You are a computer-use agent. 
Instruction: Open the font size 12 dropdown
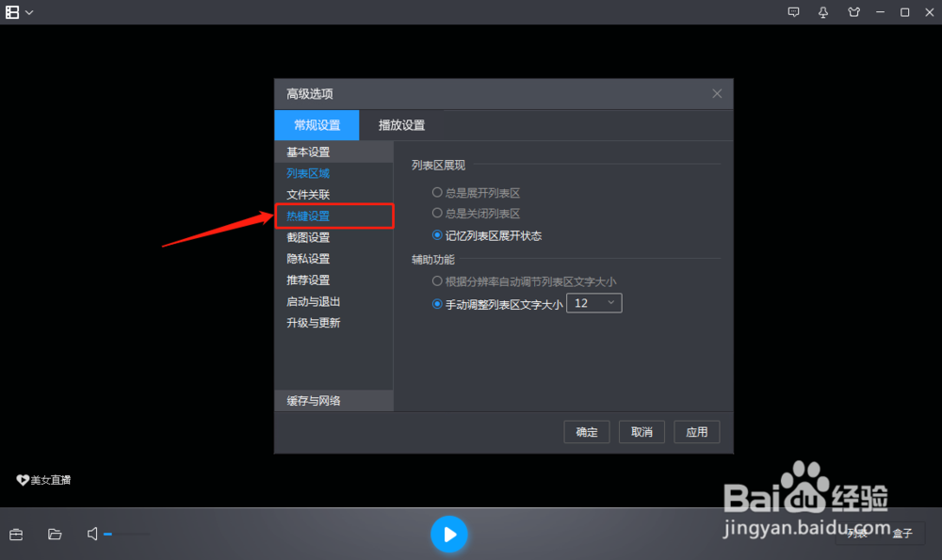click(x=593, y=302)
